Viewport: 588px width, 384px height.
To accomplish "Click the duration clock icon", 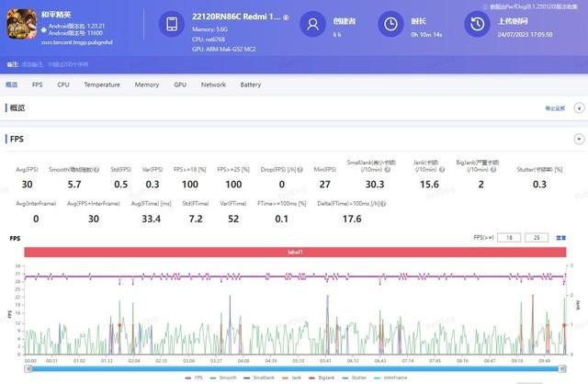I will click(x=391, y=23).
